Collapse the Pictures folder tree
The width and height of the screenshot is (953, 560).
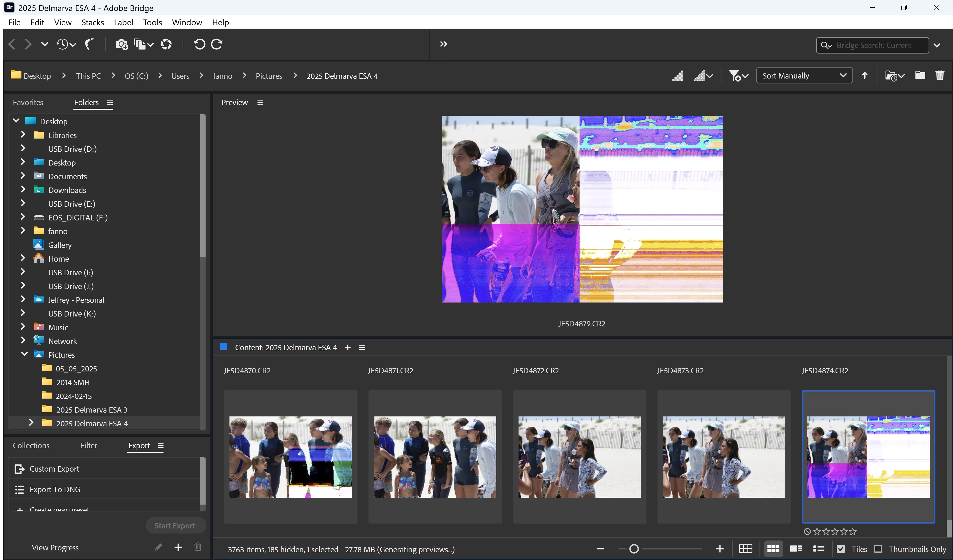tap(24, 354)
